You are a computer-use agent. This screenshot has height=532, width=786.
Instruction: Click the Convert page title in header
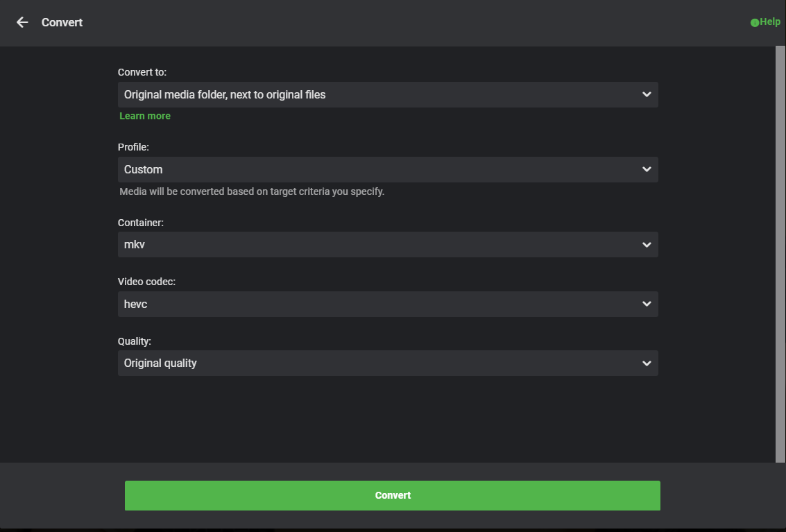click(x=62, y=23)
